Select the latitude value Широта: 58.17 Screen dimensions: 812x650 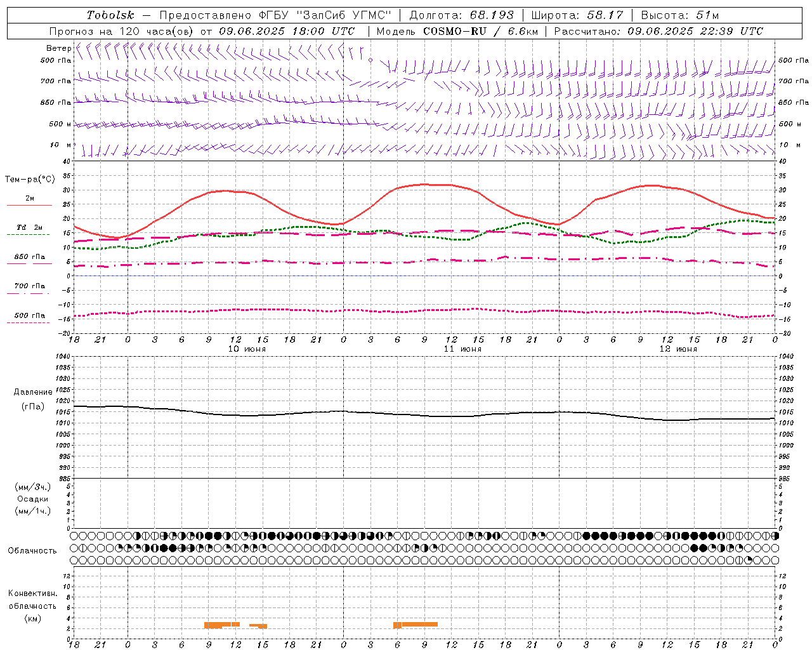(577, 15)
